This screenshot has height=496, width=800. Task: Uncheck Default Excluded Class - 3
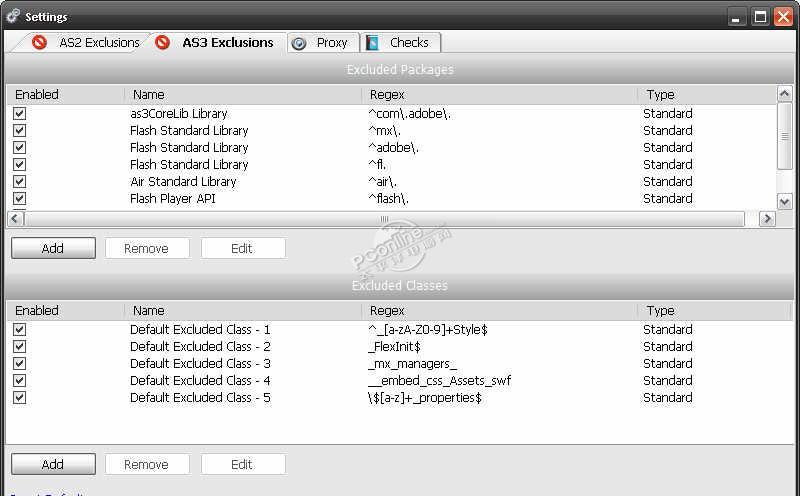click(19, 363)
